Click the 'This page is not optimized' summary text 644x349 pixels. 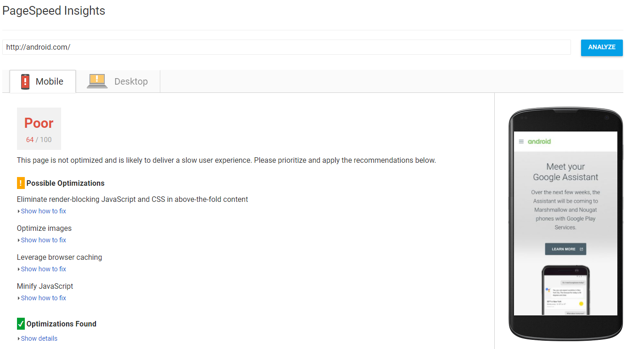(226, 160)
